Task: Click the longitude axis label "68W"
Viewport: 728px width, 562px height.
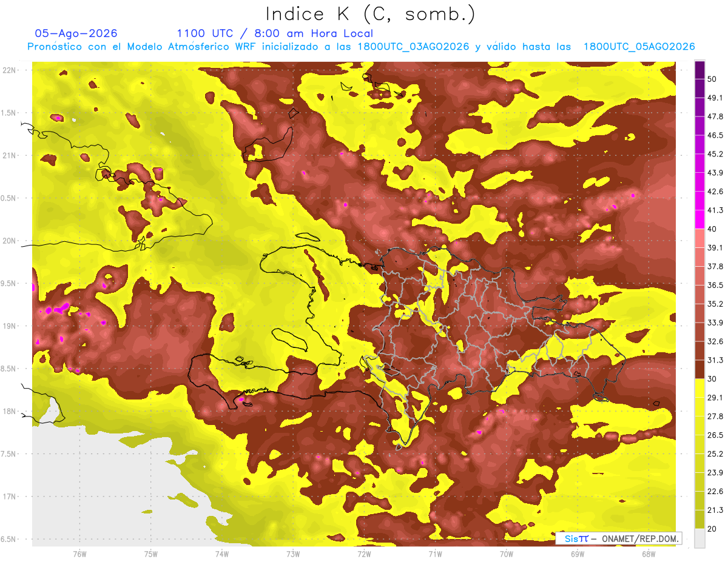Action: coord(649,554)
